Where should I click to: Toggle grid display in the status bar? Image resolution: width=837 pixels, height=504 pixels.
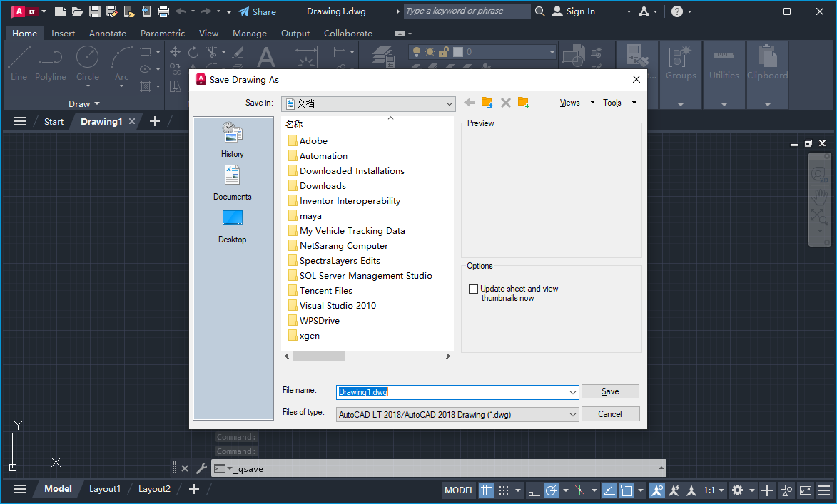(x=486, y=490)
